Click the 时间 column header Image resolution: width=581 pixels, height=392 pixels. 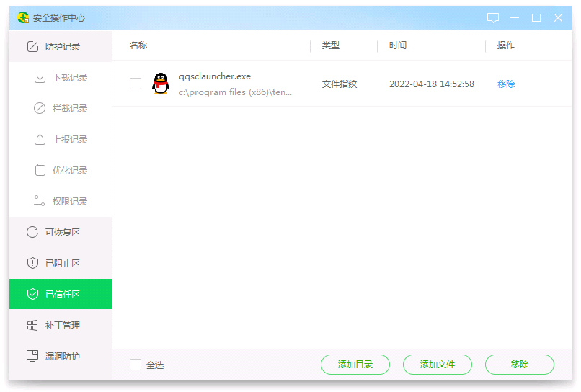398,45
